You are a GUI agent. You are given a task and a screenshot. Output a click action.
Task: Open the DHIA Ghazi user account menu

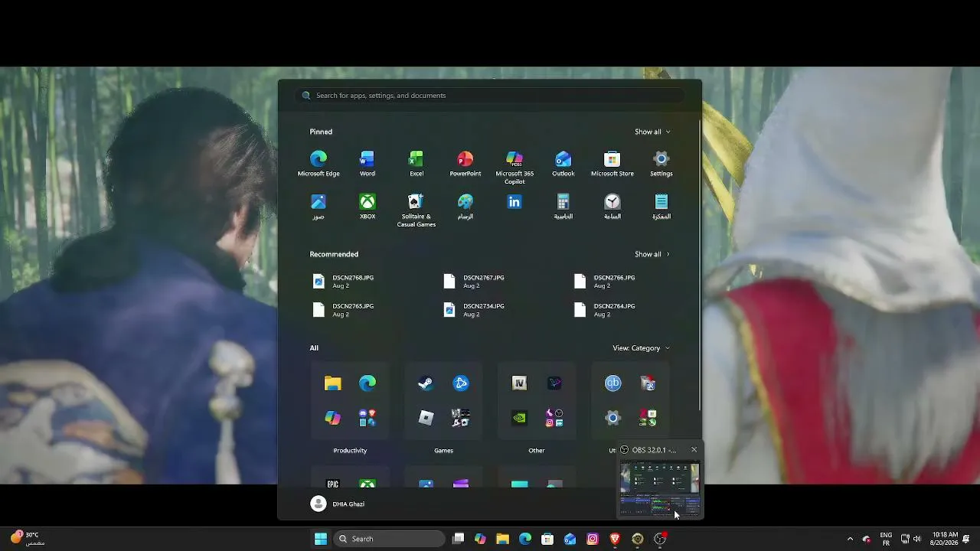pyautogui.click(x=338, y=504)
